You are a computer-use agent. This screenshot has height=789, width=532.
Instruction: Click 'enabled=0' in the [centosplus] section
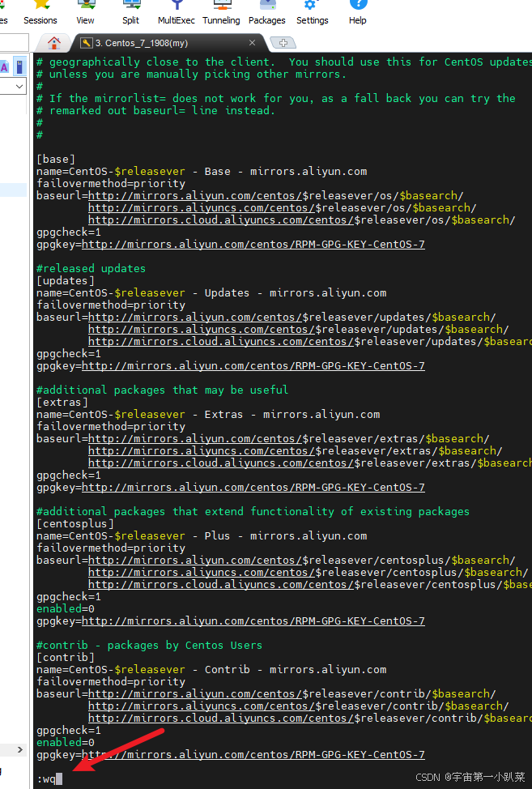[x=66, y=609]
